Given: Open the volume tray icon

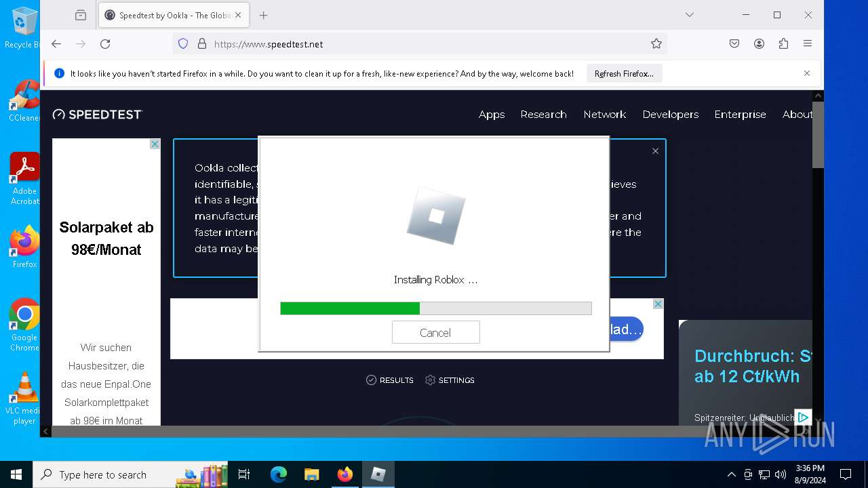Looking at the screenshot, I should [x=781, y=474].
